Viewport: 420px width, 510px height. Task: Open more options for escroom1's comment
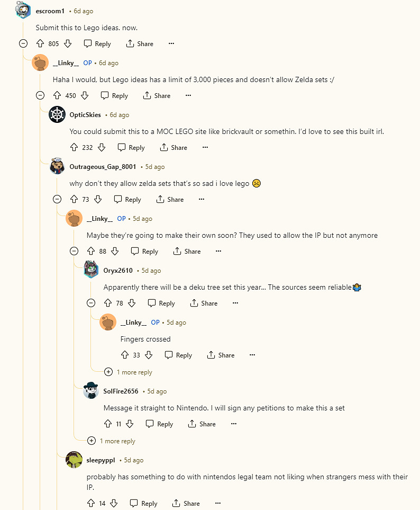pyautogui.click(x=171, y=44)
